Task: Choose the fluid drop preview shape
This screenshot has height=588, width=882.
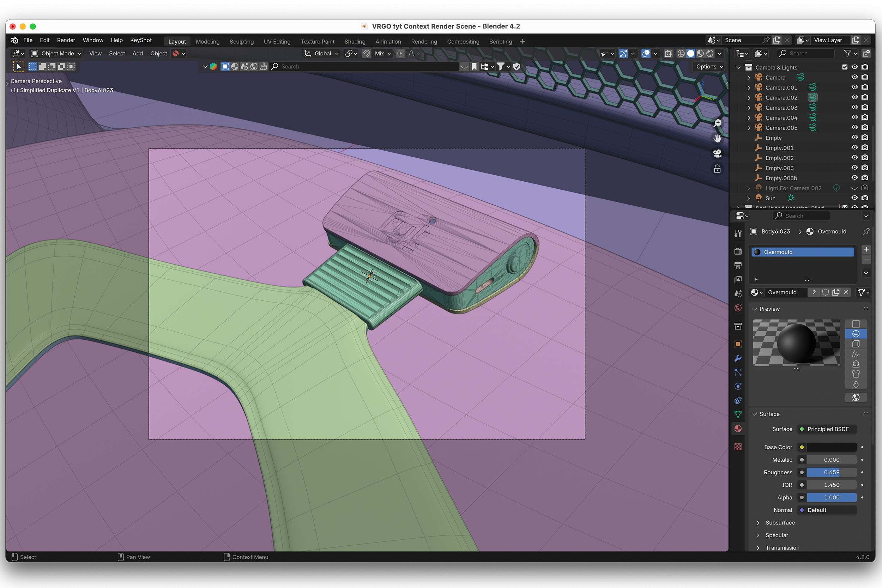Action: (x=856, y=384)
